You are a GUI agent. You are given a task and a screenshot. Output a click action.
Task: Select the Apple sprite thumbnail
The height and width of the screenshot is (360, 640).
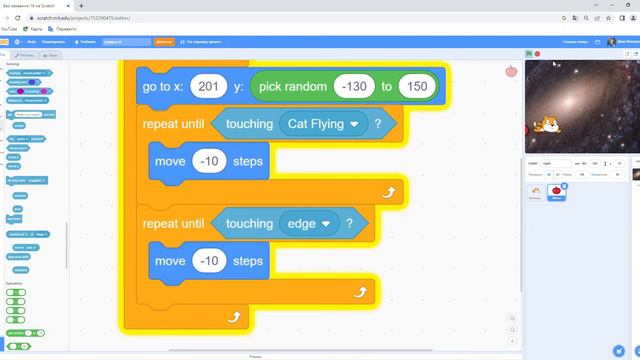point(556,192)
